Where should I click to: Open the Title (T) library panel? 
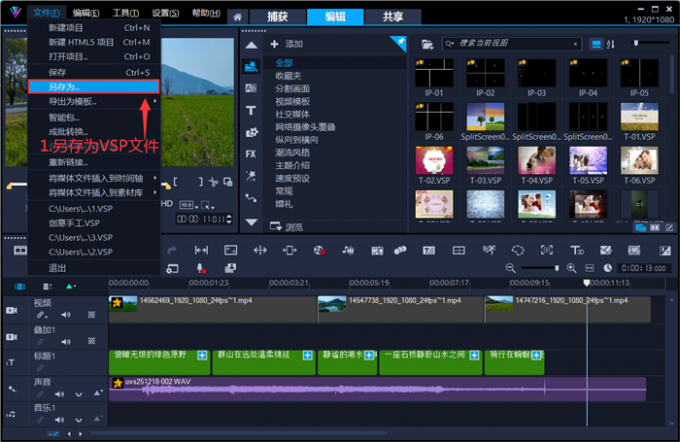[251, 109]
